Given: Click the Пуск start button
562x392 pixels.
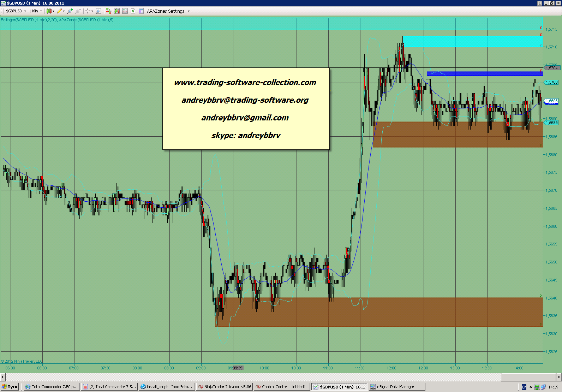Looking at the screenshot, I should 10,387.
